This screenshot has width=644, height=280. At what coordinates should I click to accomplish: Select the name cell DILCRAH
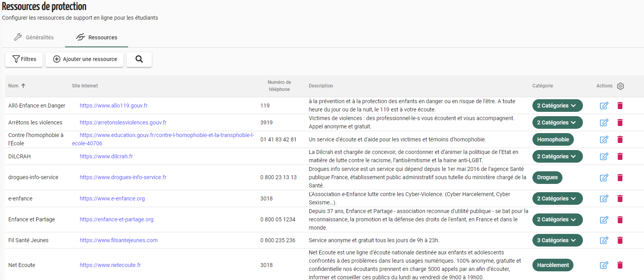pyautogui.click(x=19, y=156)
